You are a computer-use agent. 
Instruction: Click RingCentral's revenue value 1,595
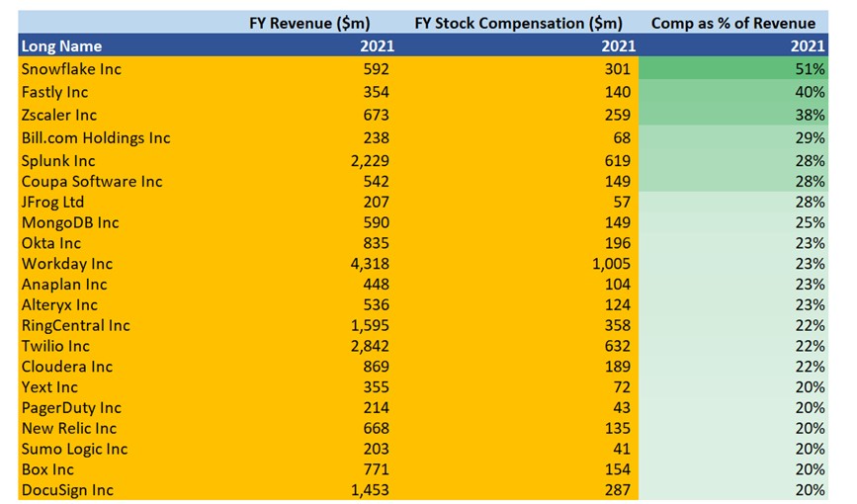pos(370,325)
